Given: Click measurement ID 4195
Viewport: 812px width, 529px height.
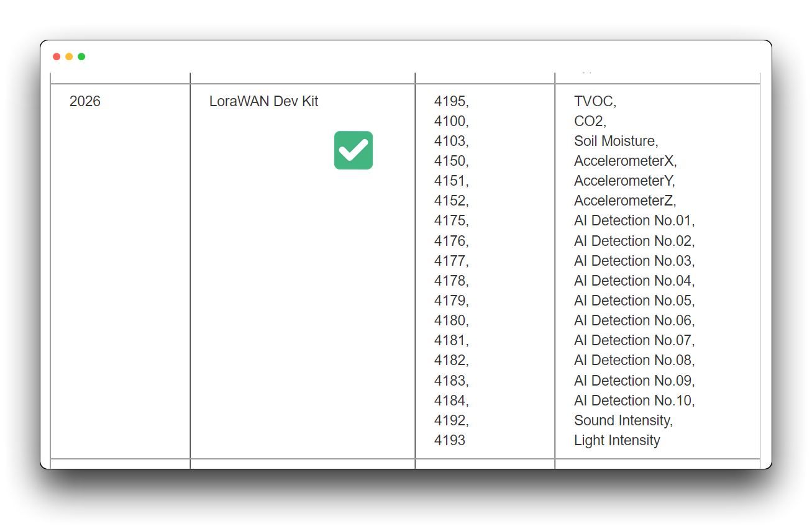Looking at the screenshot, I should point(450,101).
